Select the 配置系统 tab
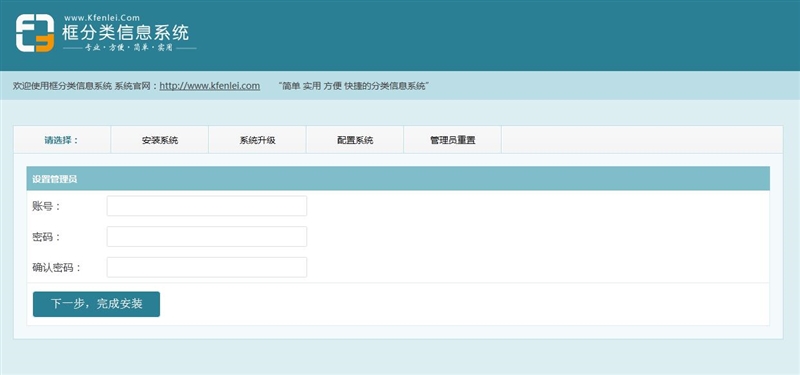This screenshot has width=800, height=375. [x=355, y=140]
